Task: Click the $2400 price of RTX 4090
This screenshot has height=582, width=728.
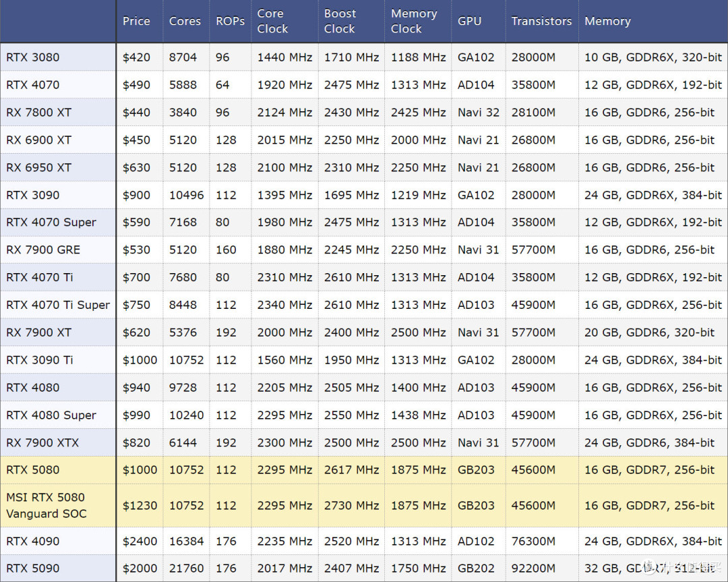Action: 140,541
